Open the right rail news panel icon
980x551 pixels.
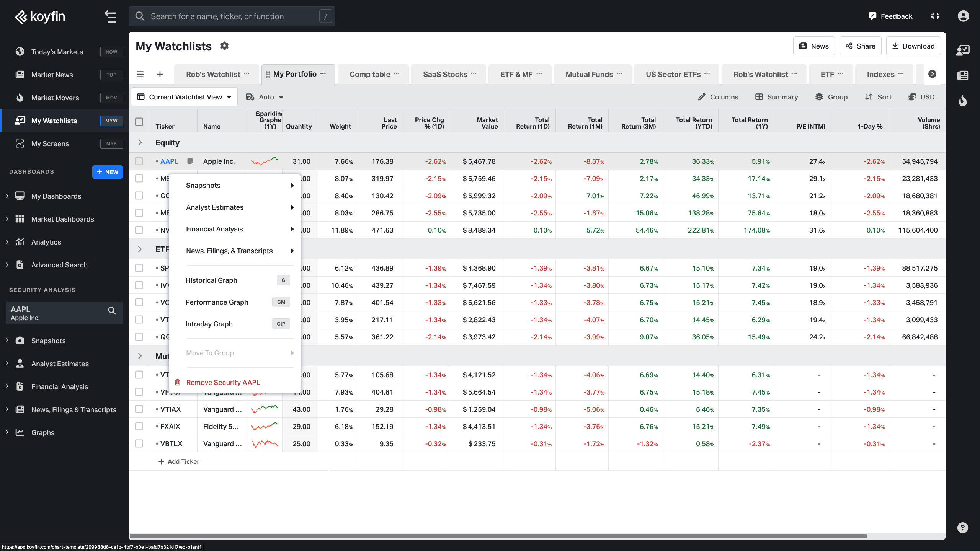click(963, 75)
